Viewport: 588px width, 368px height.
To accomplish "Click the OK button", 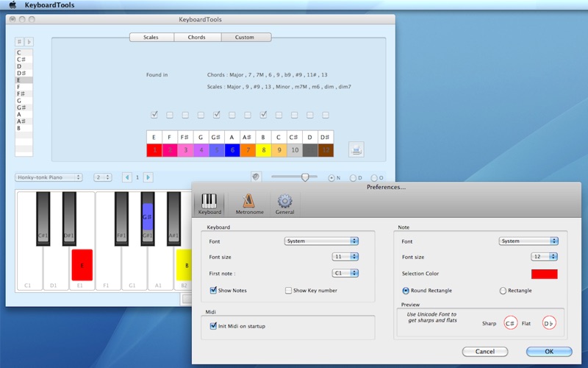I will click(549, 352).
